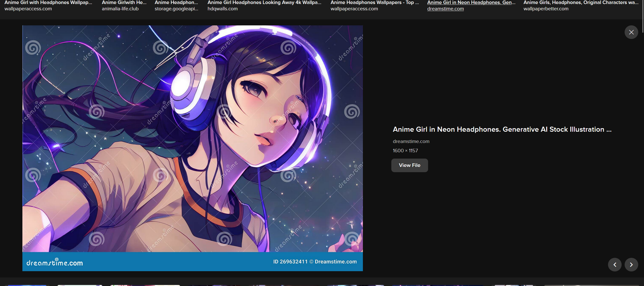Open 'Anime Headphones Wallpapers - Top ...' result
Viewport: 644px width, 286px height.
[x=375, y=3]
